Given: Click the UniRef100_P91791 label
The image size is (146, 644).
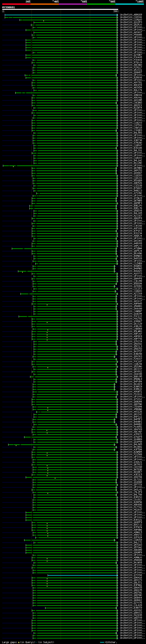Looking at the screenshot, I should pyautogui.click(x=131, y=319).
